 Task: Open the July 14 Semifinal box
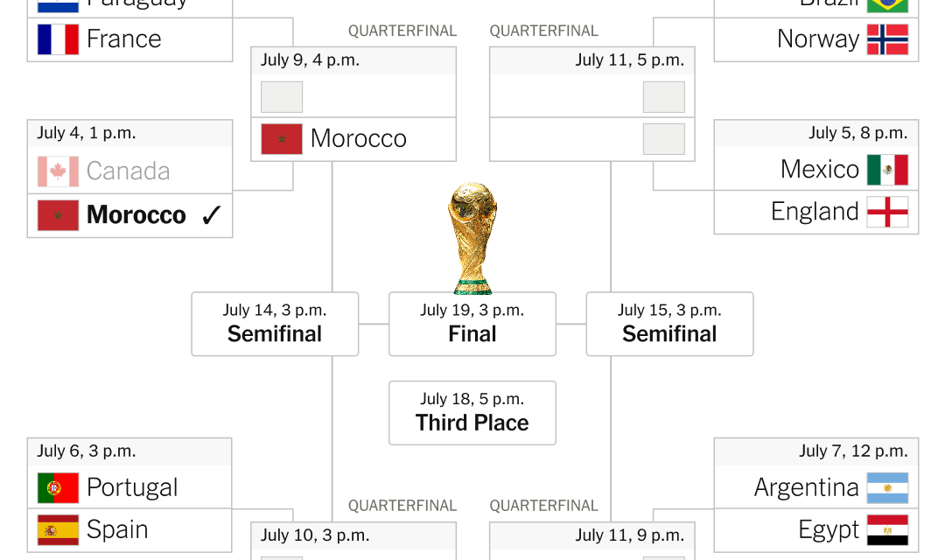point(275,325)
